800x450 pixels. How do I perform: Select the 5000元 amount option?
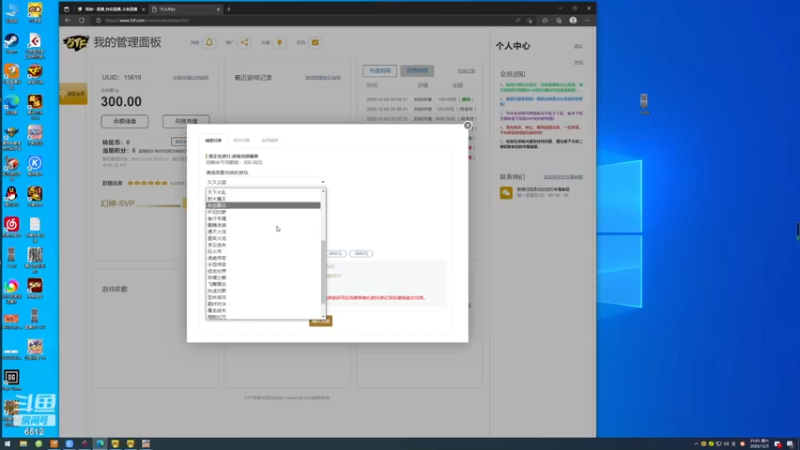tap(361, 254)
